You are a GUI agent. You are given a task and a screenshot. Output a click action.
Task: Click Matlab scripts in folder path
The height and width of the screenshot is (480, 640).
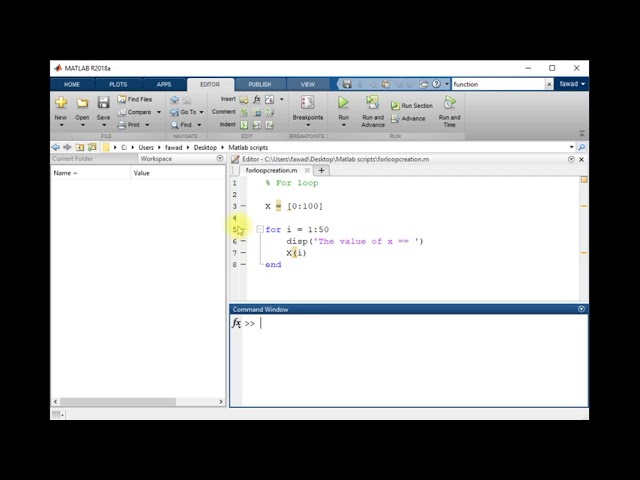248,148
